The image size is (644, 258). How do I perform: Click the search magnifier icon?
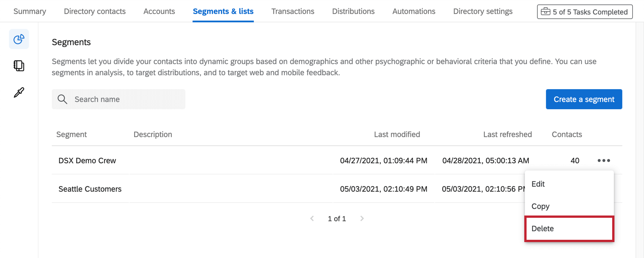point(62,99)
